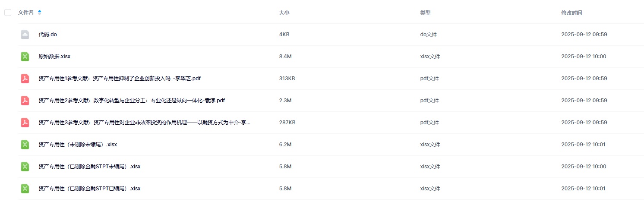The image size is (644, 205).
Task: Click the 修改时间 column header
Action: [571, 13]
